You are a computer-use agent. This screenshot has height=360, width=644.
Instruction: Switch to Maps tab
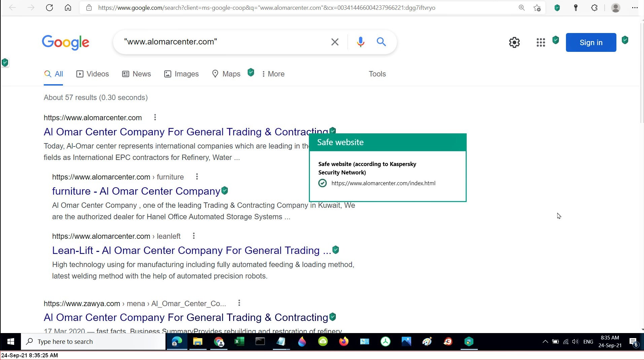coord(226,74)
